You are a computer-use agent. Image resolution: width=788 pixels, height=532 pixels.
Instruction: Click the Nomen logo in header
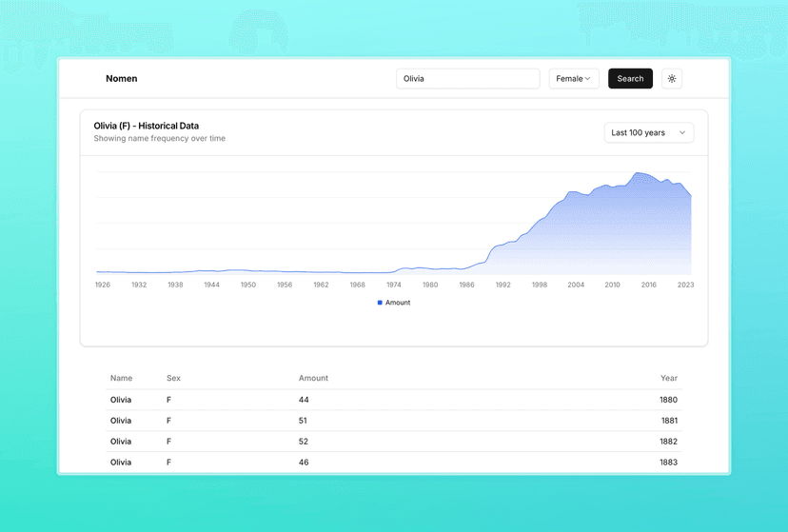tap(121, 79)
